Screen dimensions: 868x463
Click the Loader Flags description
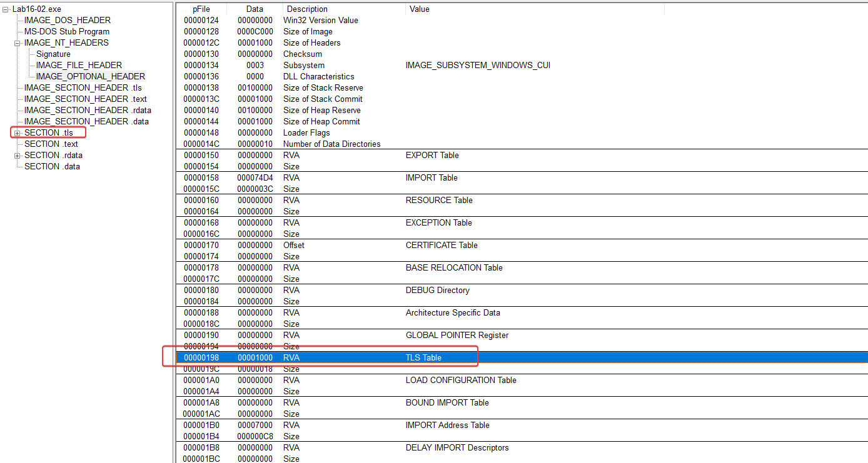pyautogui.click(x=306, y=133)
